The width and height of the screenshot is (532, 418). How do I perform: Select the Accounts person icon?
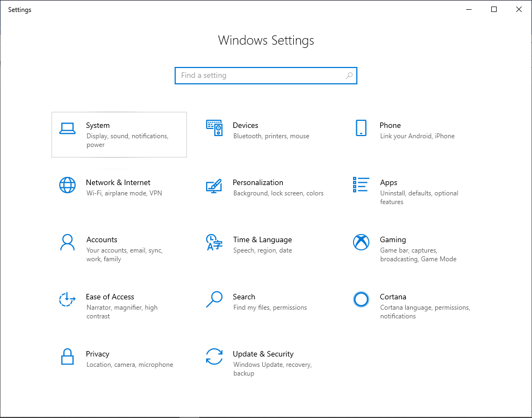pos(67,242)
